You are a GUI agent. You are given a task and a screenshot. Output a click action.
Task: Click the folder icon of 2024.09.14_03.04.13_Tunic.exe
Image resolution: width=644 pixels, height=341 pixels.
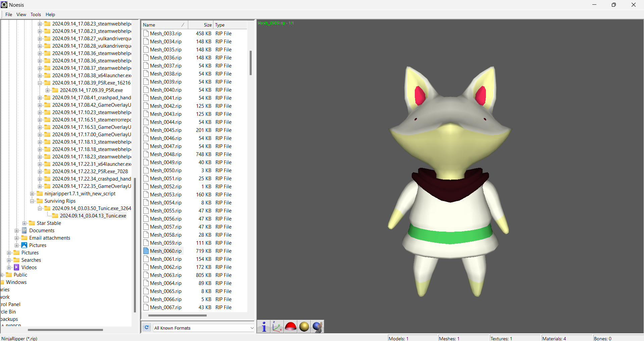click(x=55, y=215)
